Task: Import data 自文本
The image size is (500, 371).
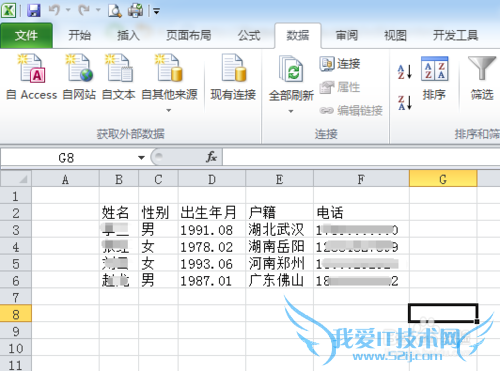Action: (118, 77)
